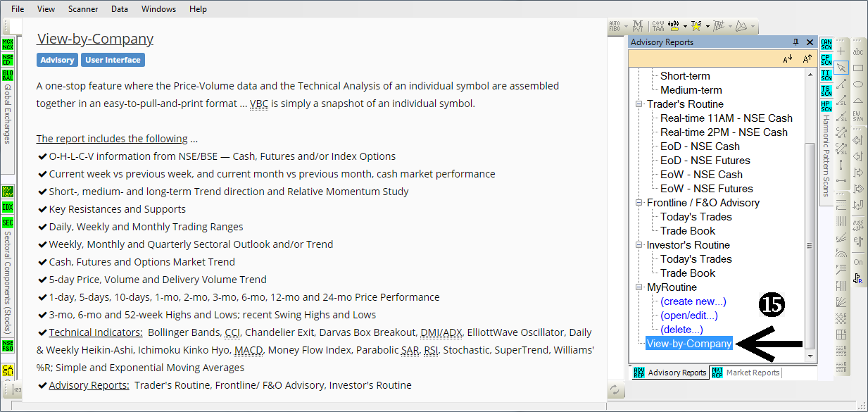The image size is (868, 412).
Task: Toggle the pin on Advisory Reports panel
Action: coord(796,42)
